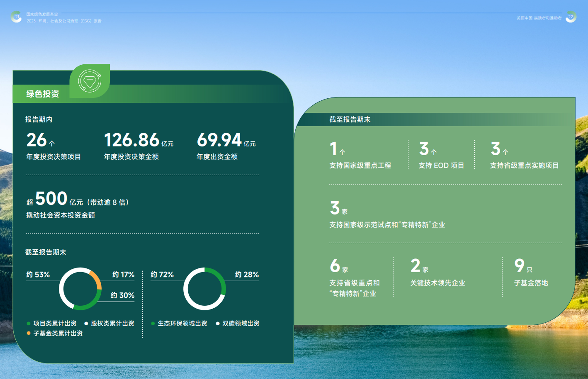This screenshot has width=588, height=379.
Task: Click the 3 家 figure
Action: click(339, 208)
